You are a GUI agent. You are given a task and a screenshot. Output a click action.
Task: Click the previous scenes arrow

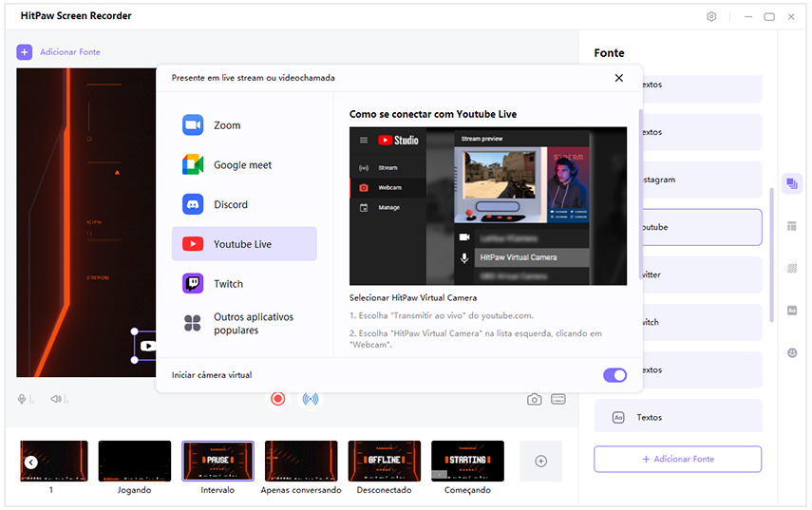click(x=31, y=463)
